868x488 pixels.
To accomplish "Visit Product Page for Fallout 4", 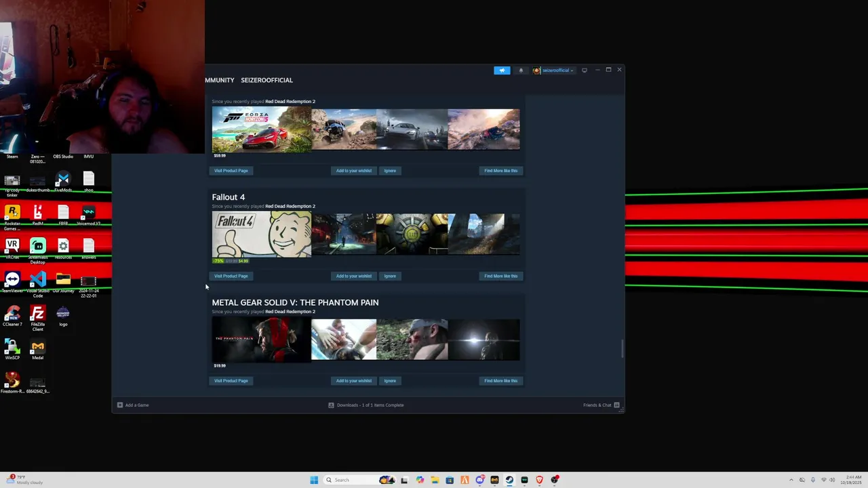I will point(231,276).
